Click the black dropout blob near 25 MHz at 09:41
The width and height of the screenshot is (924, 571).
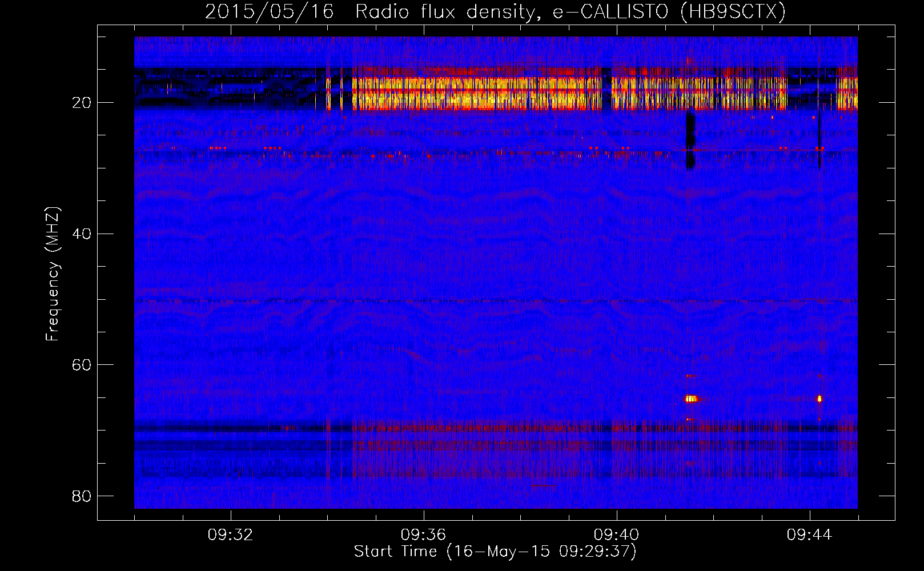coord(690,140)
